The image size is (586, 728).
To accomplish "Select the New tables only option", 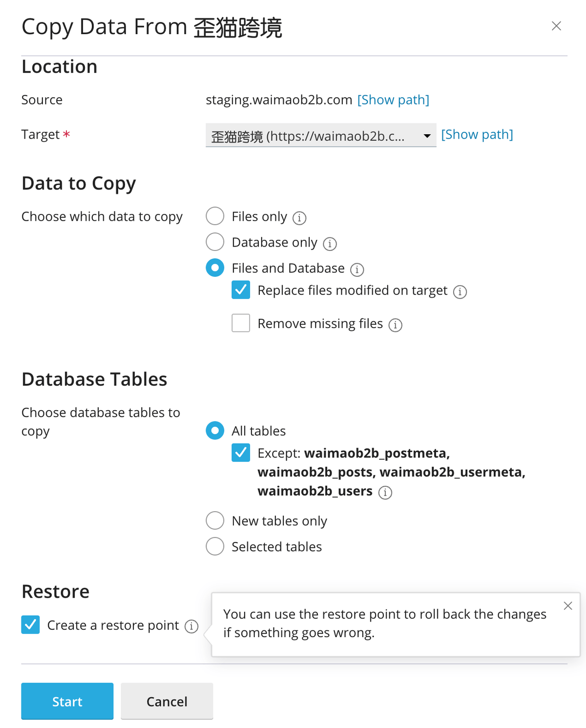I will click(215, 520).
